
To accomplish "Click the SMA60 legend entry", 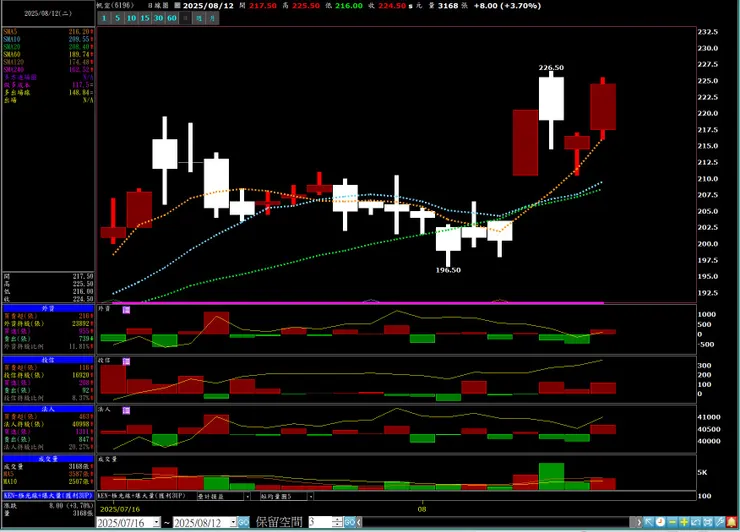I will coord(48,54).
